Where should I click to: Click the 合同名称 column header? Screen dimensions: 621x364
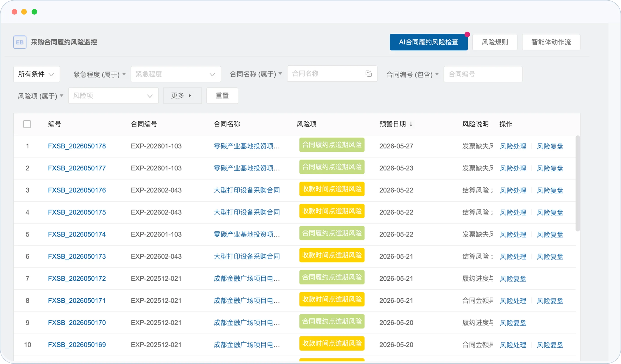coord(227,124)
